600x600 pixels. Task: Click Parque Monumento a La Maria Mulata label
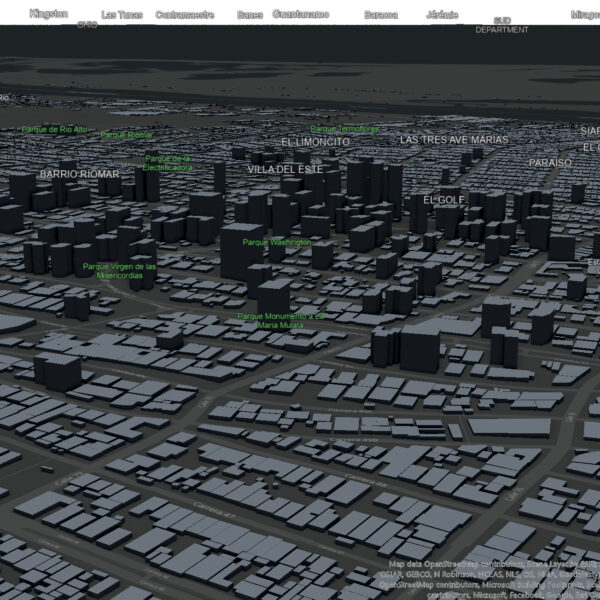pos(280,321)
